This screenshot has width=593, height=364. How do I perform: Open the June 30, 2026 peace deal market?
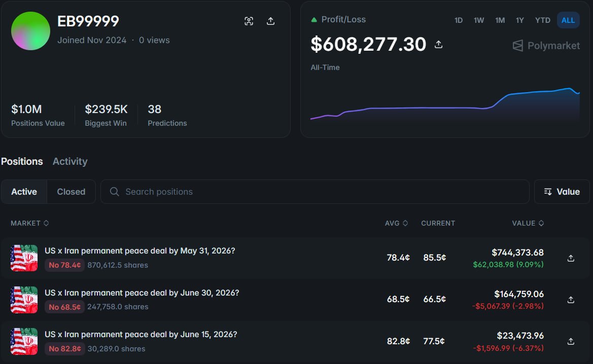point(142,293)
